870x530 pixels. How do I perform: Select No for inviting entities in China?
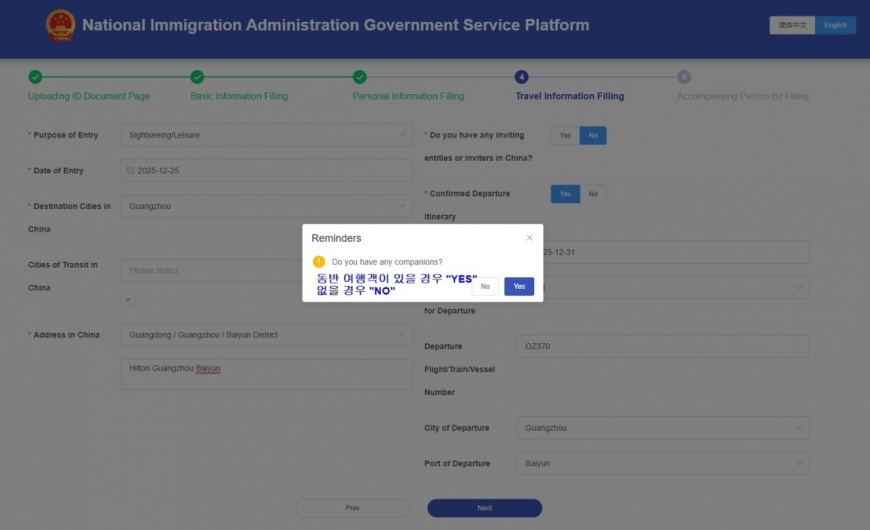[593, 135]
